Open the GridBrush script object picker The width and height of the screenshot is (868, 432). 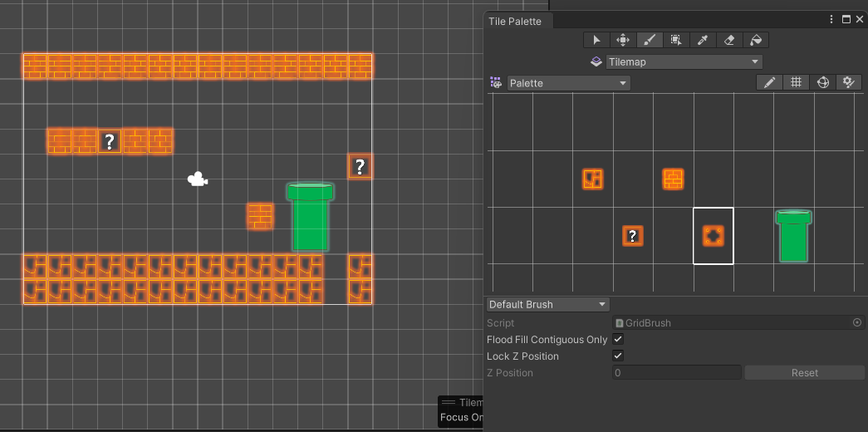pos(857,322)
